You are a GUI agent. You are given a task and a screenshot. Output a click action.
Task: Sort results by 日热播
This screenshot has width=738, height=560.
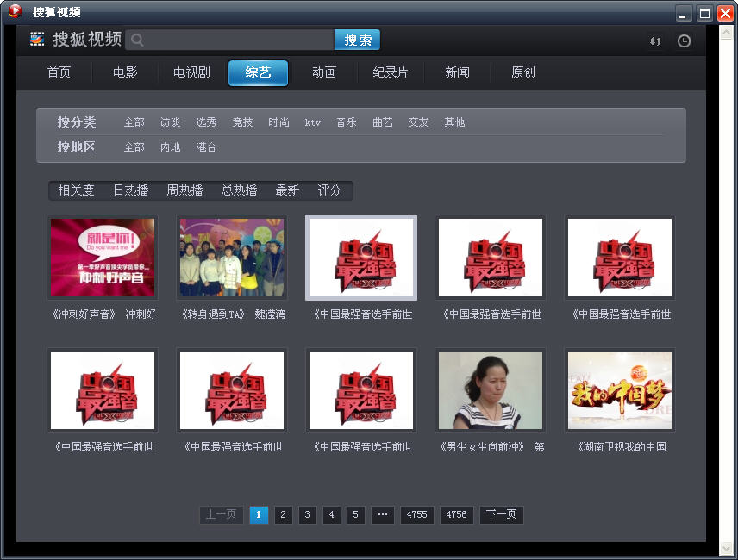pos(131,190)
